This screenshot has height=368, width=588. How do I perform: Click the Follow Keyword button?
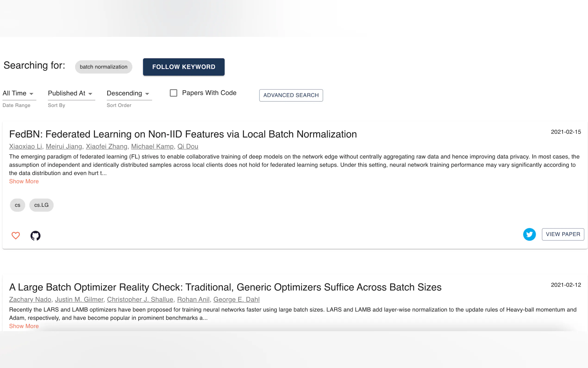(184, 67)
